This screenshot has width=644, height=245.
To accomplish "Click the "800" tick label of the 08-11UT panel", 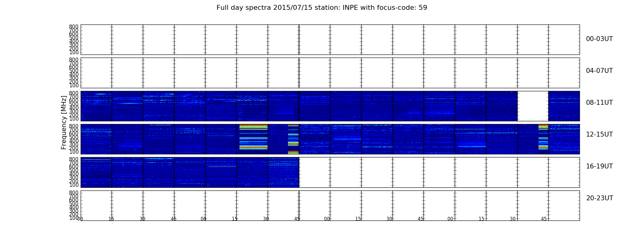I will pos(74,93).
